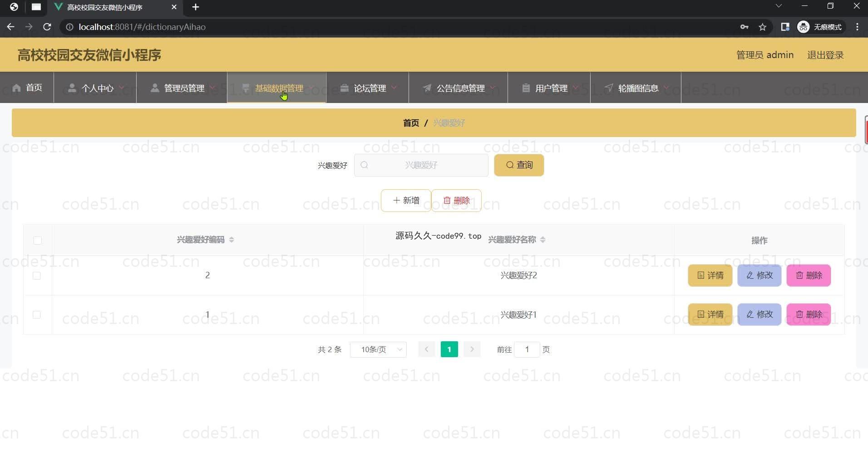The height and width of the screenshot is (462, 868).
Task: Click table cell 兴趣爱好2
Action: pos(519,275)
